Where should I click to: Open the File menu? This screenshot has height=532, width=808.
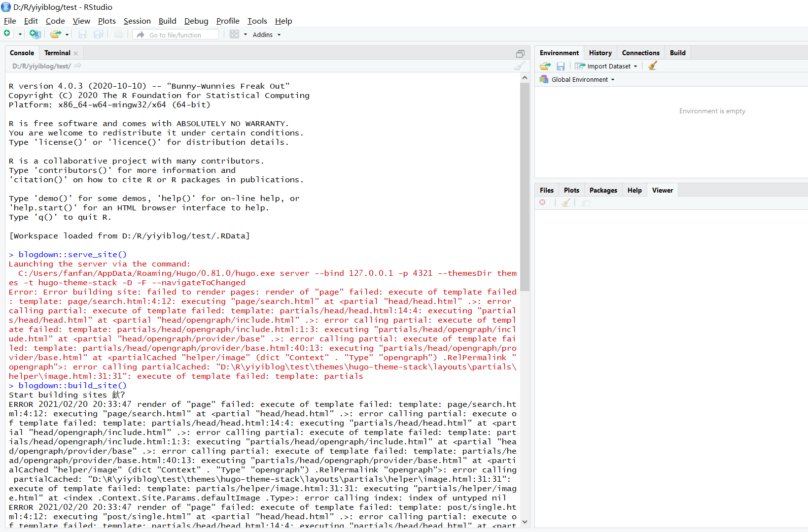pyautogui.click(x=10, y=21)
